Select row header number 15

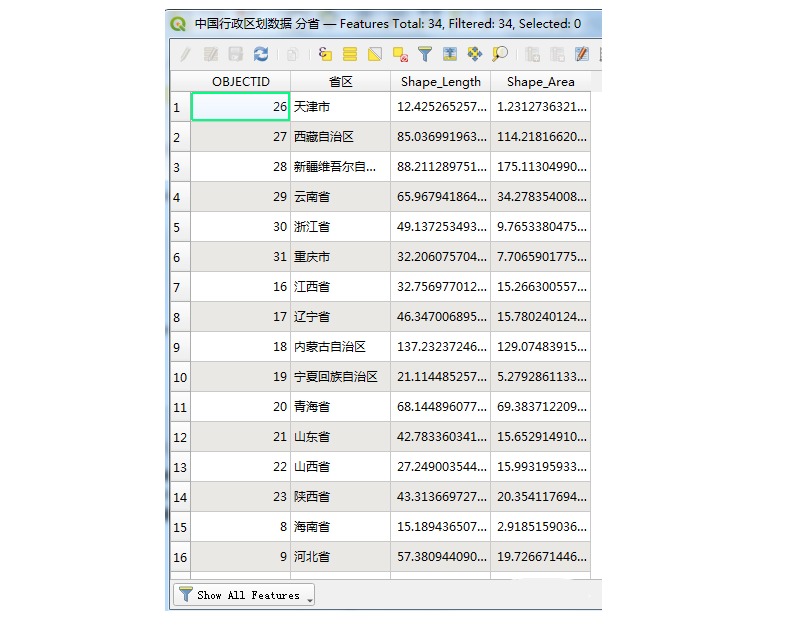tap(180, 527)
